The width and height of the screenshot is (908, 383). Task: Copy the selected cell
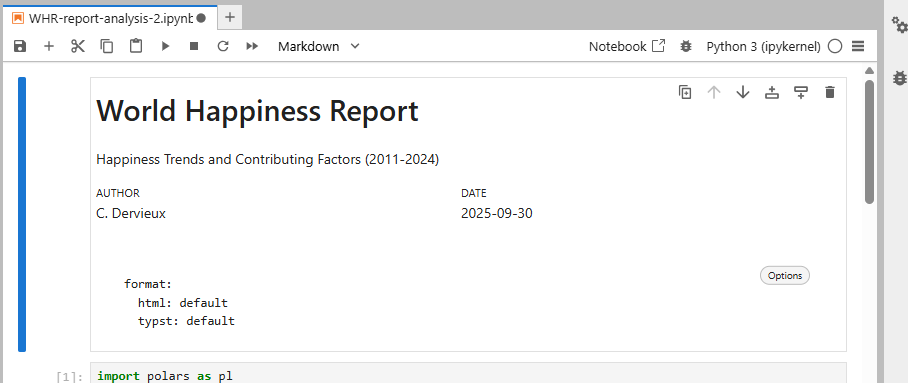click(x=107, y=46)
